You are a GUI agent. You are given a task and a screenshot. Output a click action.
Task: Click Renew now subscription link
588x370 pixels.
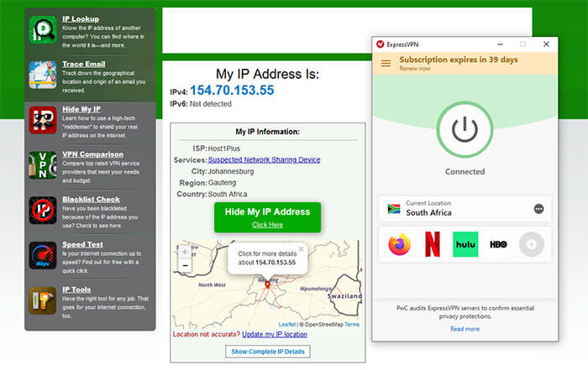coord(415,69)
